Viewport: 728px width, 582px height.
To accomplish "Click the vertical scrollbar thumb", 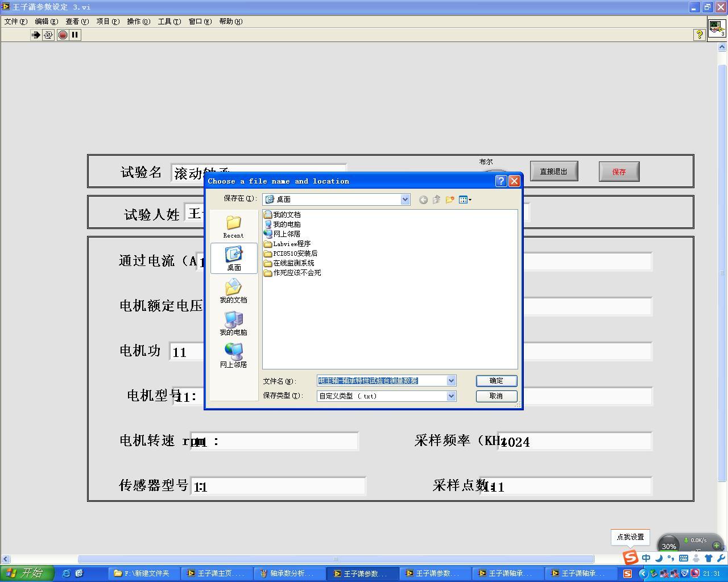I will (723, 273).
